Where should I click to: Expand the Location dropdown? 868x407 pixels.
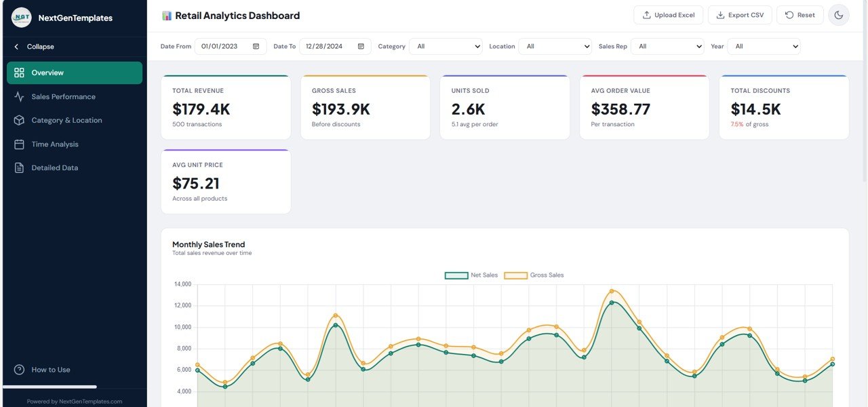point(555,46)
